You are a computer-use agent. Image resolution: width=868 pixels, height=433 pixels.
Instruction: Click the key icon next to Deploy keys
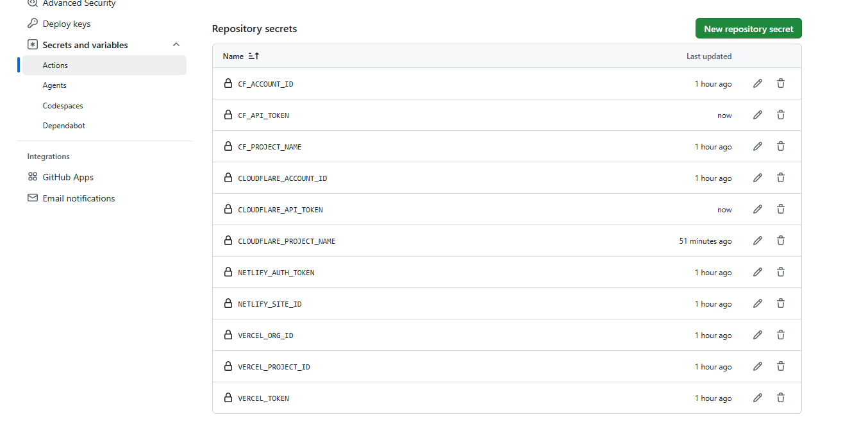coord(33,24)
